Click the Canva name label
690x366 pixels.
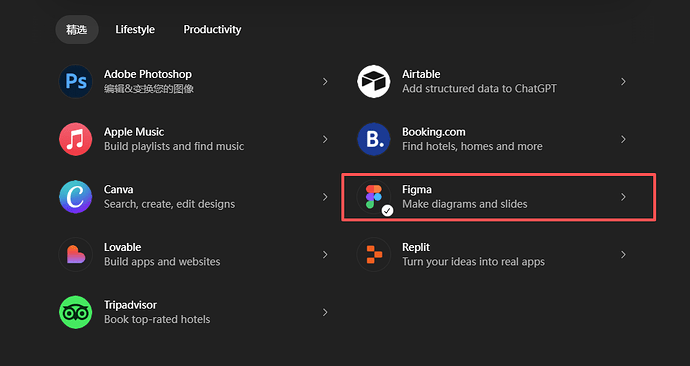pyautogui.click(x=118, y=189)
